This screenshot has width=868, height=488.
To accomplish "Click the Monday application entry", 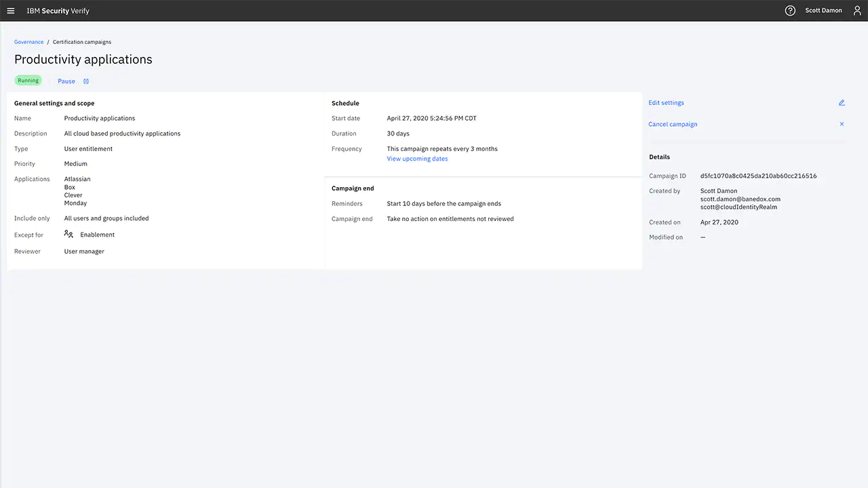I will [x=75, y=203].
